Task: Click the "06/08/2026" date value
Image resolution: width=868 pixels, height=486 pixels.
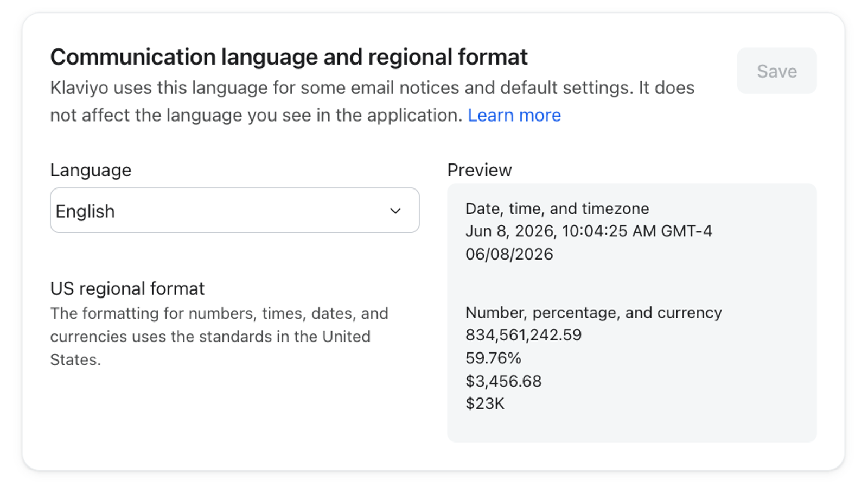Action: point(509,254)
